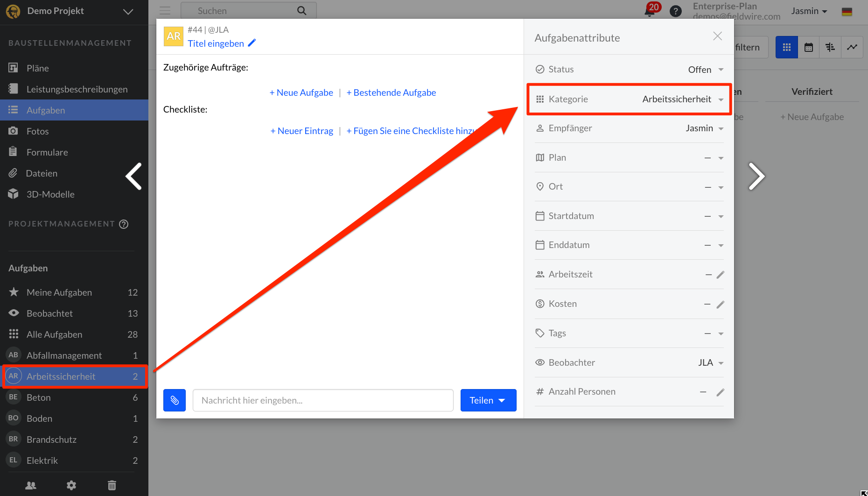Screen dimensions: 868x496
Task: Open the people icon at sidebar bottom
Action: click(31, 485)
